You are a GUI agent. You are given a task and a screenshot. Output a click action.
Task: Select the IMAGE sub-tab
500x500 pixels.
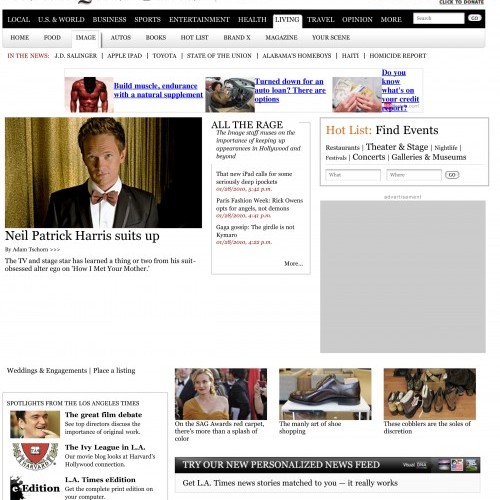click(x=86, y=38)
